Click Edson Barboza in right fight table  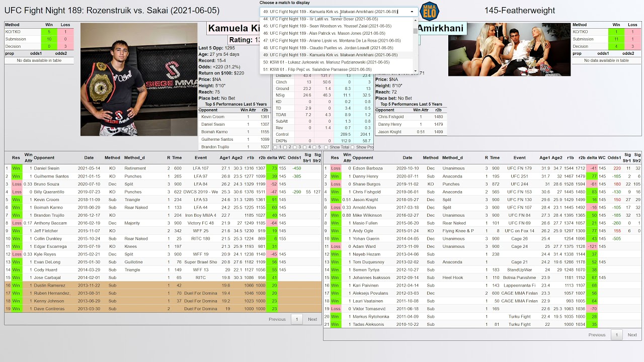(x=368, y=168)
